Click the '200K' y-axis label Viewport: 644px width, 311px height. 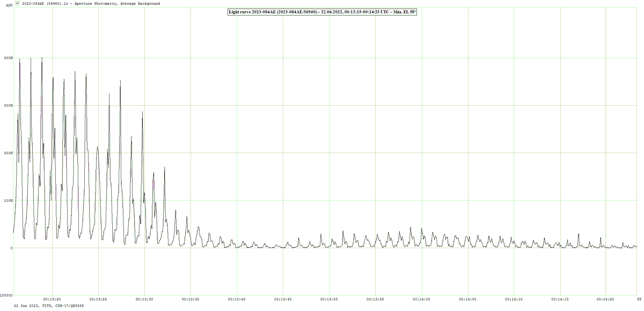click(x=8, y=153)
